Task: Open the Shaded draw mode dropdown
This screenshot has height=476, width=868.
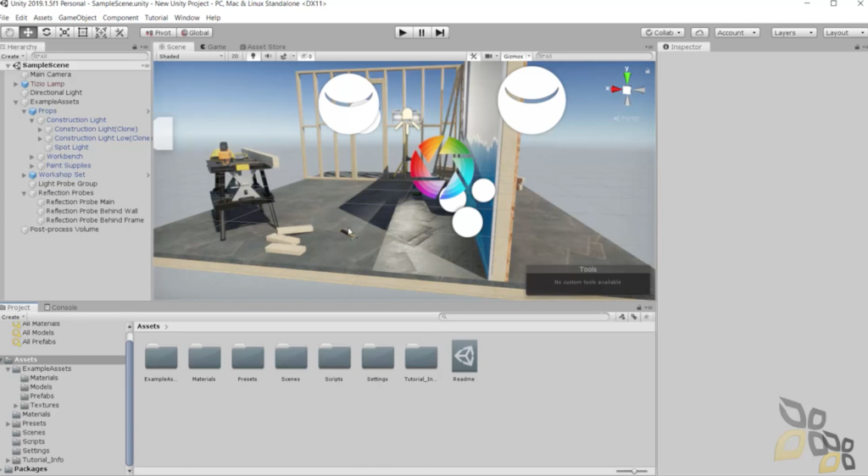Action: (191, 57)
